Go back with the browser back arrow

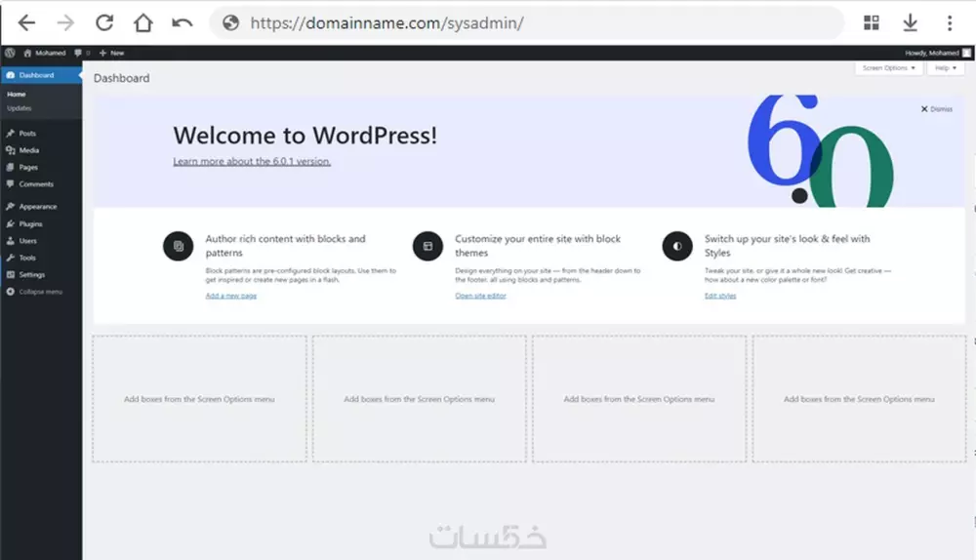pyautogui.click(x=26, y=23)
